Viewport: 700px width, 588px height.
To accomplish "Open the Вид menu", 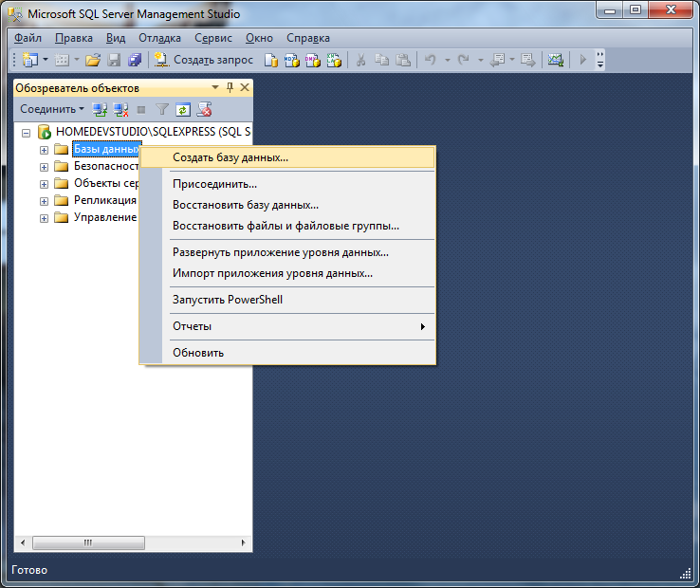I will tap(116, 38).
